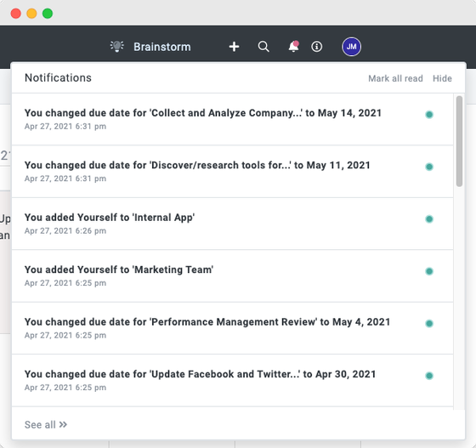The image size is (476, 448).
Task: Click Mark all read
Action: [x=395, y=78]
